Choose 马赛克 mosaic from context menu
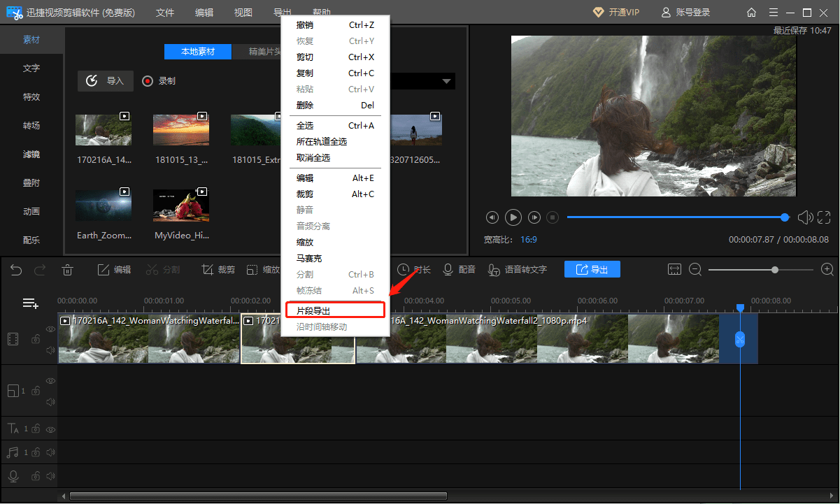This screenshot has width=840, height=504. coord(335,259)
